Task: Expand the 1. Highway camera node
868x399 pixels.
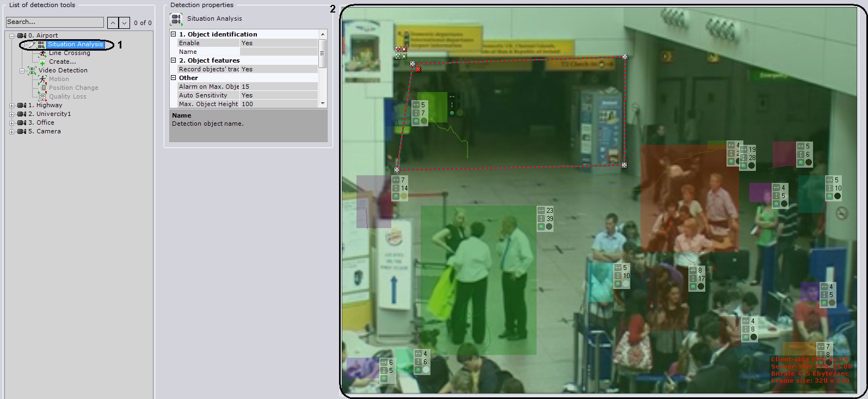Action: pyautogui.click(x=12, y=106)
